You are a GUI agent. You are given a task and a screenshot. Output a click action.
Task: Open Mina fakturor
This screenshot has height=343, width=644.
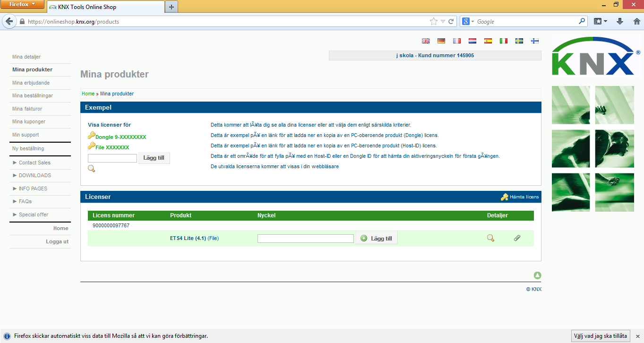pos(28,109)
